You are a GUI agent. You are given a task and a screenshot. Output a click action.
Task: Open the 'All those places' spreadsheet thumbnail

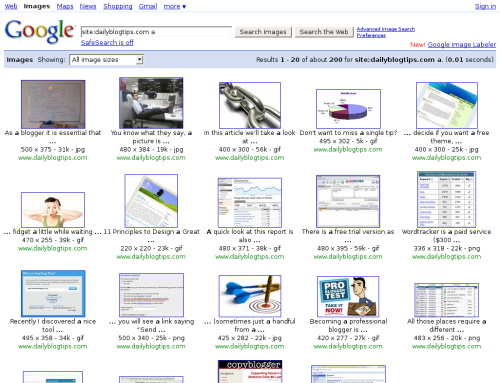tap(447, 300)
